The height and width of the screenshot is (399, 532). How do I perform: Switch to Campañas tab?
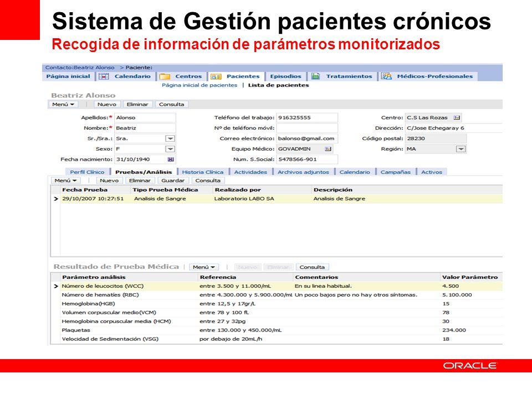point(396,172)
